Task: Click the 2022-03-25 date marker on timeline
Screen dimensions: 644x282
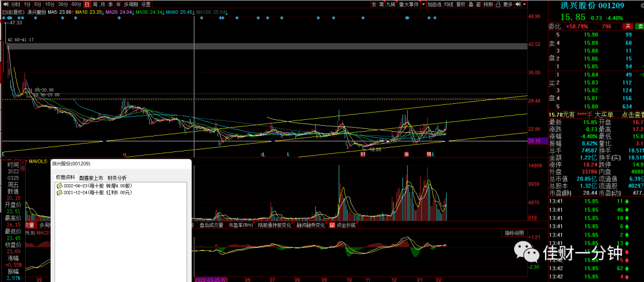Action: coord(210,280)
